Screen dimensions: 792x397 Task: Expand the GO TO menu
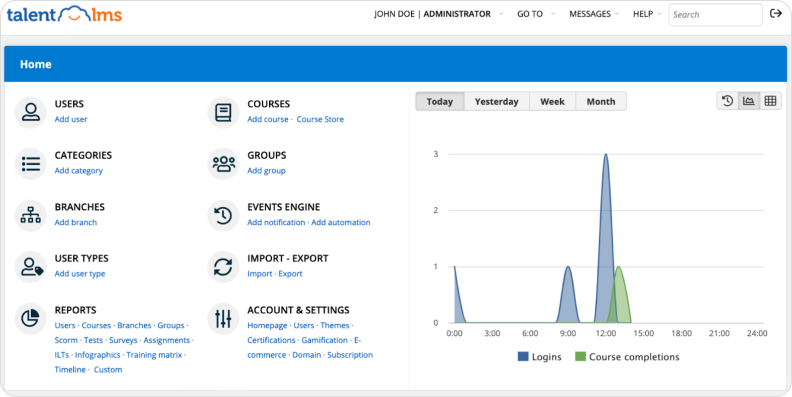[x=535, y=14]
